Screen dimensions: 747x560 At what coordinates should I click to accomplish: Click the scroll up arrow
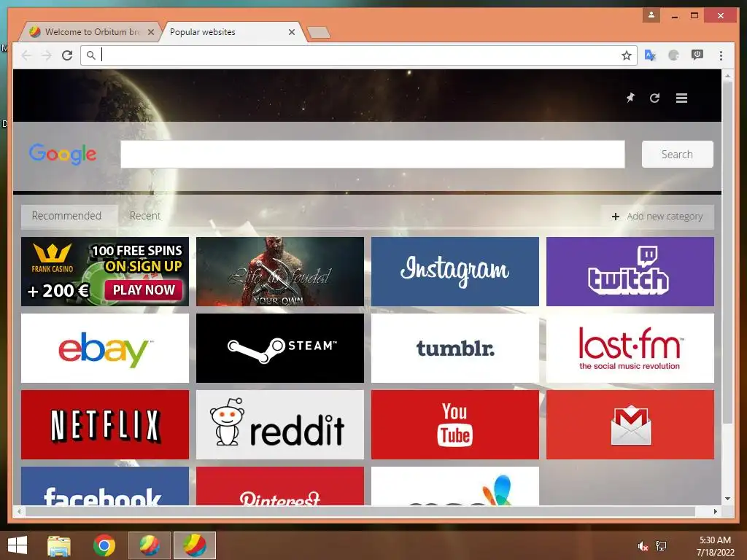pos(727,75)
